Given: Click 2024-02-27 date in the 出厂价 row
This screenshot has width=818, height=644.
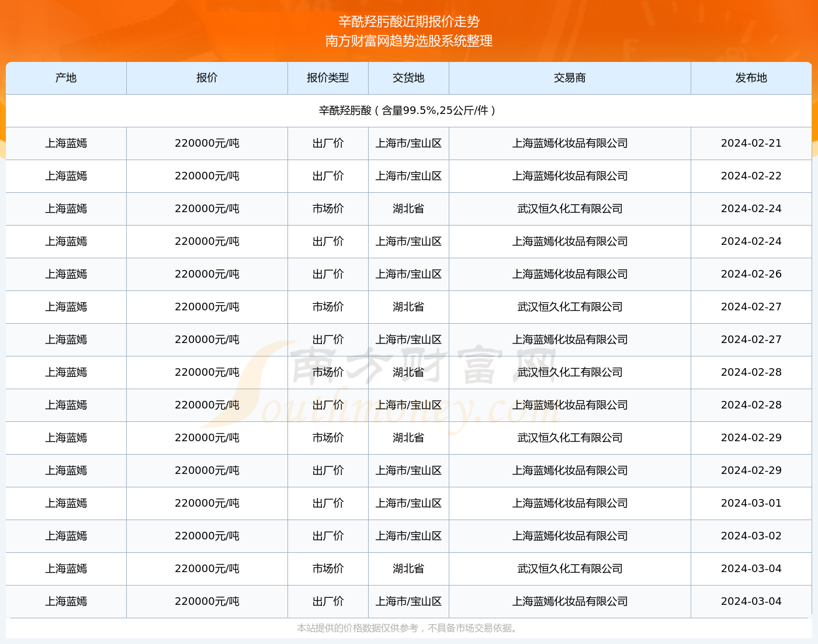Looking at the screenshot, I should [751, 340].
